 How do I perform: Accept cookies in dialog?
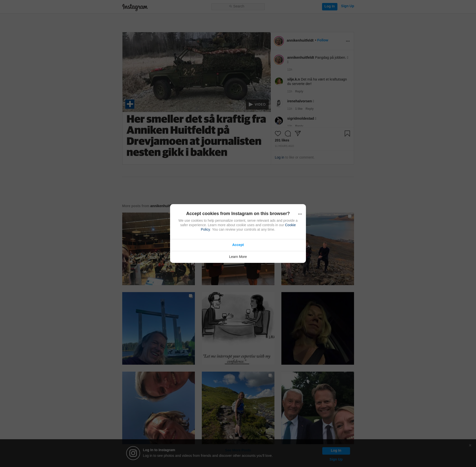click(238, 245)
